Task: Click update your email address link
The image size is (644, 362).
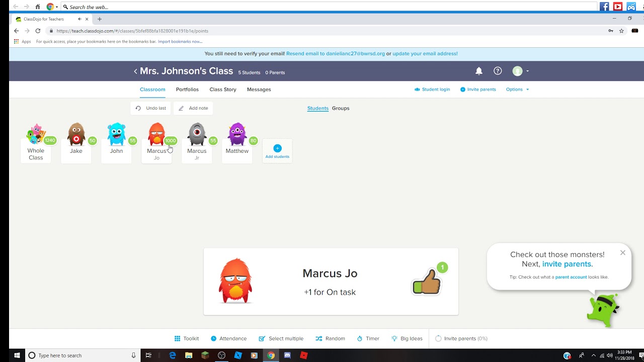Action: [x=425, y=53]
